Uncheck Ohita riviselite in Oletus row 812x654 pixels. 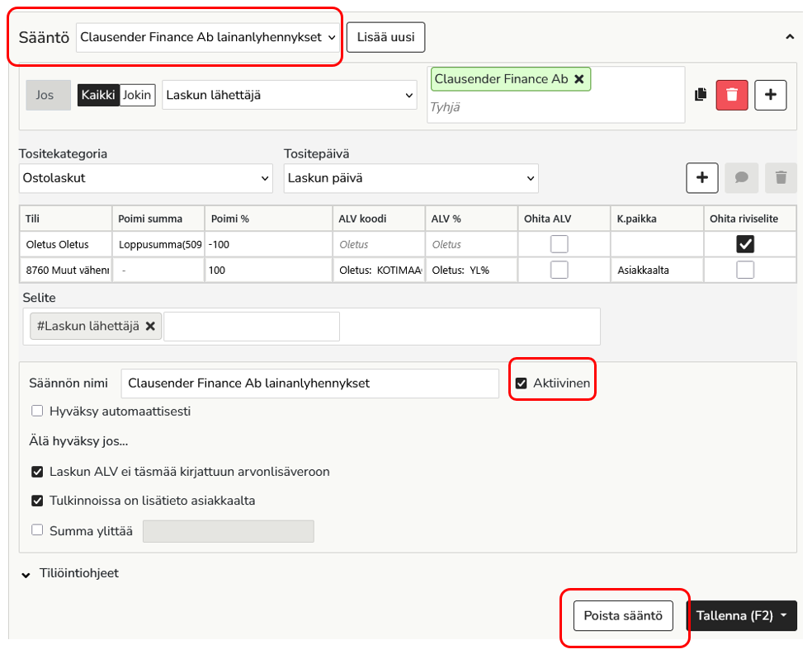click(x=745, y=243)
